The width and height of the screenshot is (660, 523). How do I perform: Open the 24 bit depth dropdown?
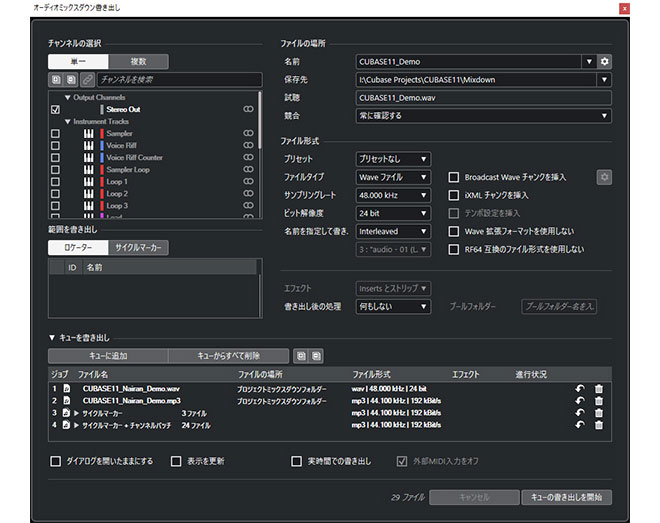[393, 213]
